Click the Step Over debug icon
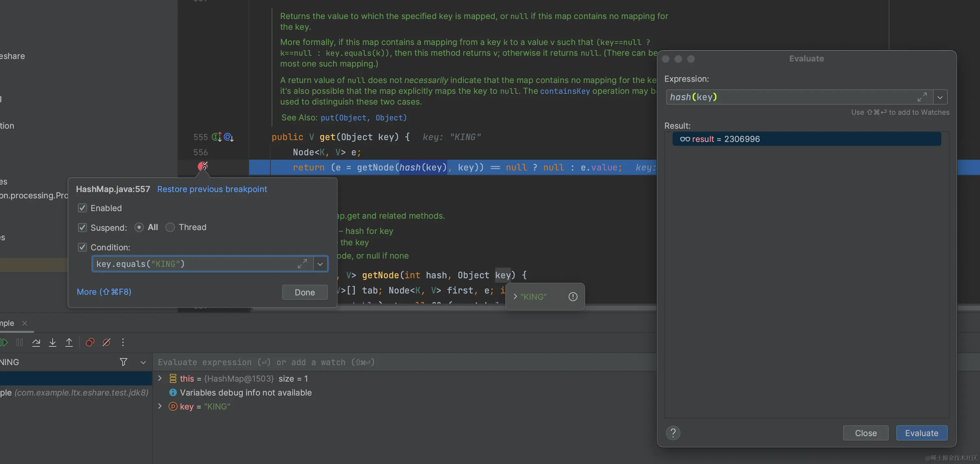 [36, 342]
